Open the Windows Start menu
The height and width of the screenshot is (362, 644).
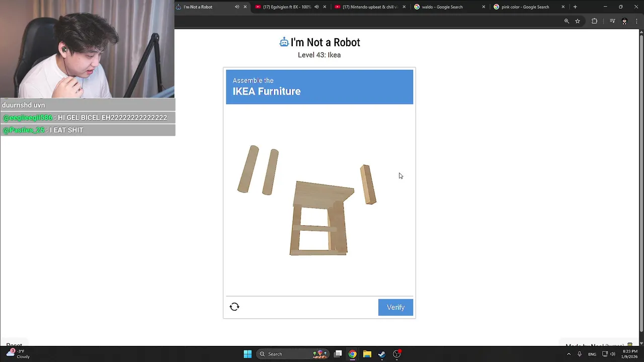click(x=248, y=354)
